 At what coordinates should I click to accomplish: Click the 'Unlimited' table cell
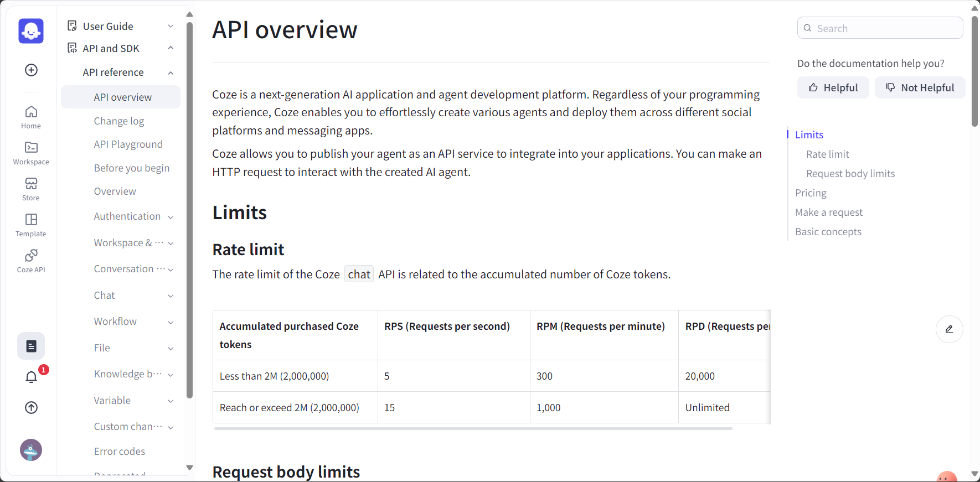[x=724, y=407]
